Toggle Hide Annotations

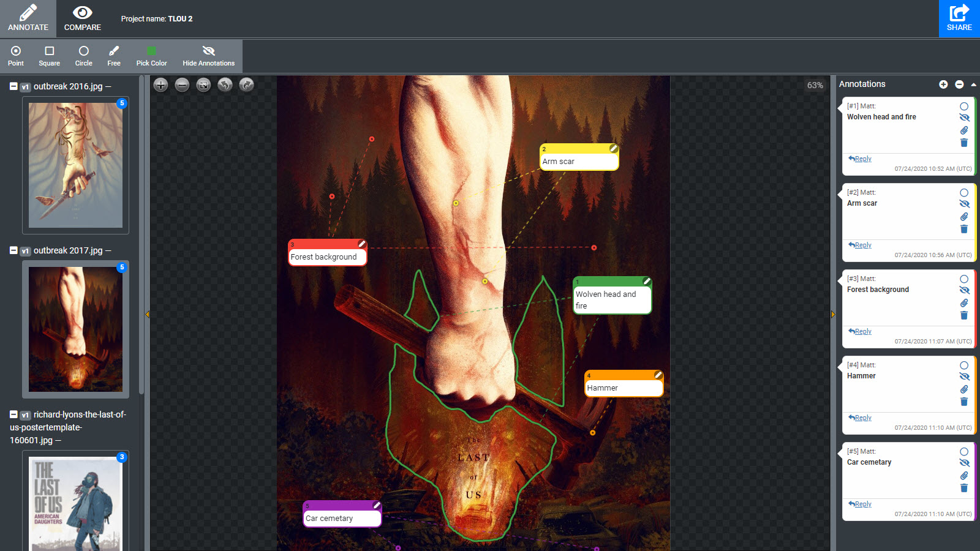(208, 56)
